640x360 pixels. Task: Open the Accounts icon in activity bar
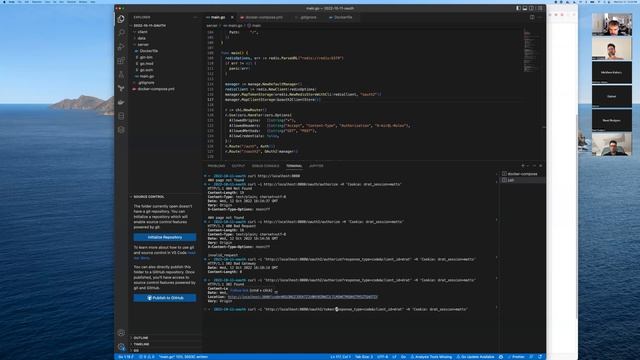click(x=121, y=333)
